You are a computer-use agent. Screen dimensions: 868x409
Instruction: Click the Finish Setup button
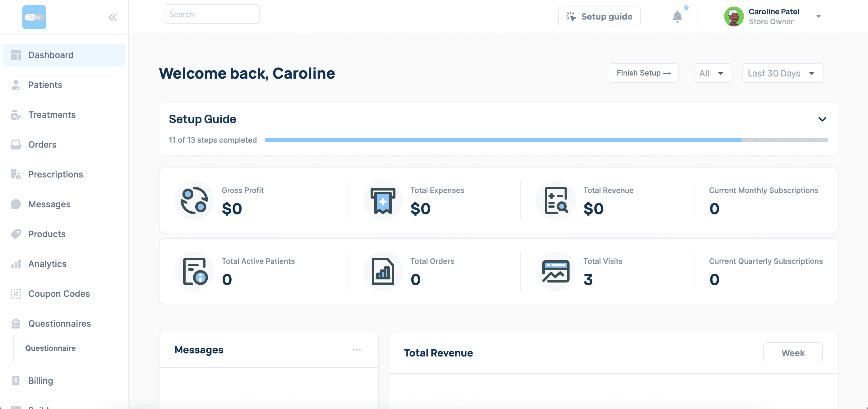click(x=643, y=73)
